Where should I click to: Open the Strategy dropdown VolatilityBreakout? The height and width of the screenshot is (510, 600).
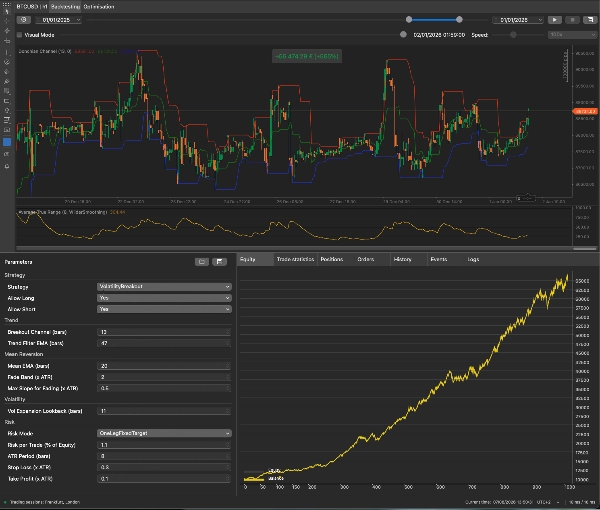coord(164,287)
